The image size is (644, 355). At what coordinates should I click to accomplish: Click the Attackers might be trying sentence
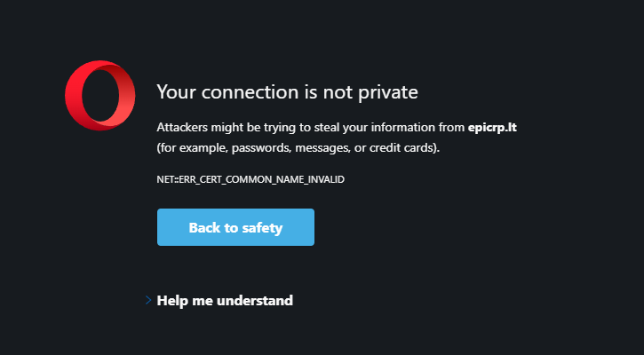337,128
